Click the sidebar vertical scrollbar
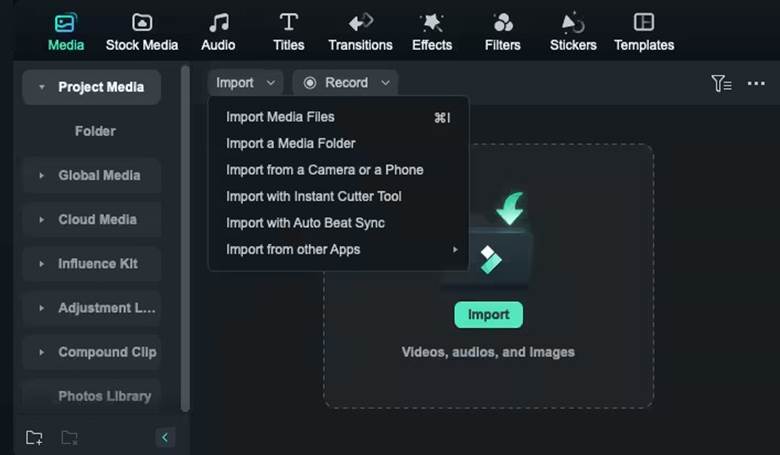Image resolution: width=780 pixels, height=455 pixels. point(185,239)
